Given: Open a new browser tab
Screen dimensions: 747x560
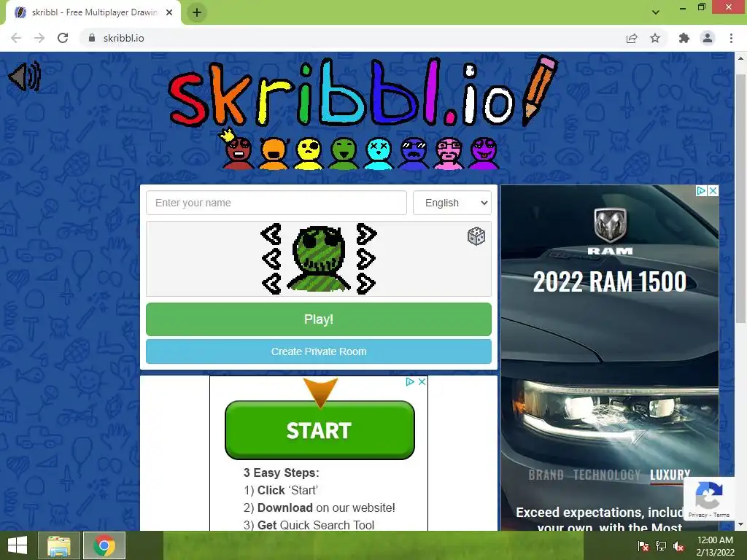Looking at the screenshot, I should coord(197,12).
